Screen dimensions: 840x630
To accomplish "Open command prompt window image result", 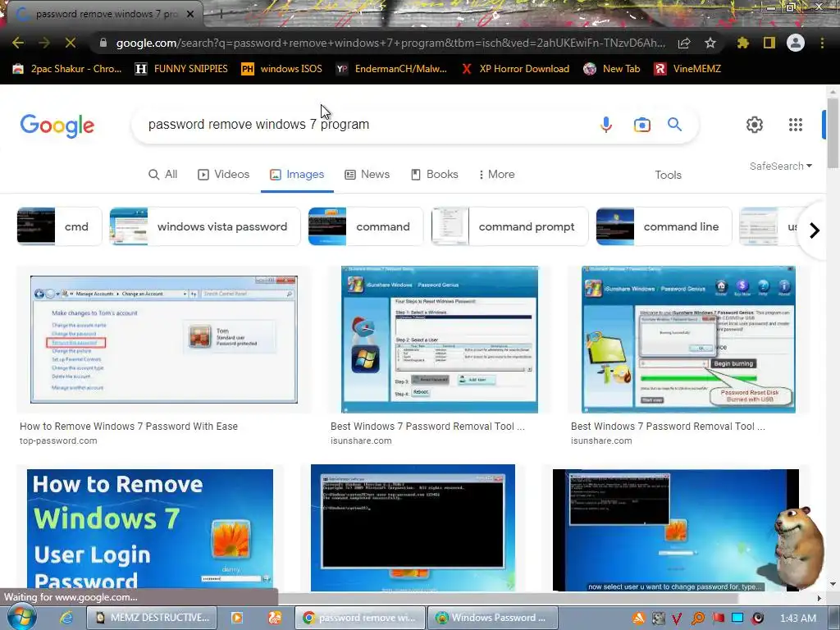I will [x=413, y=528].
